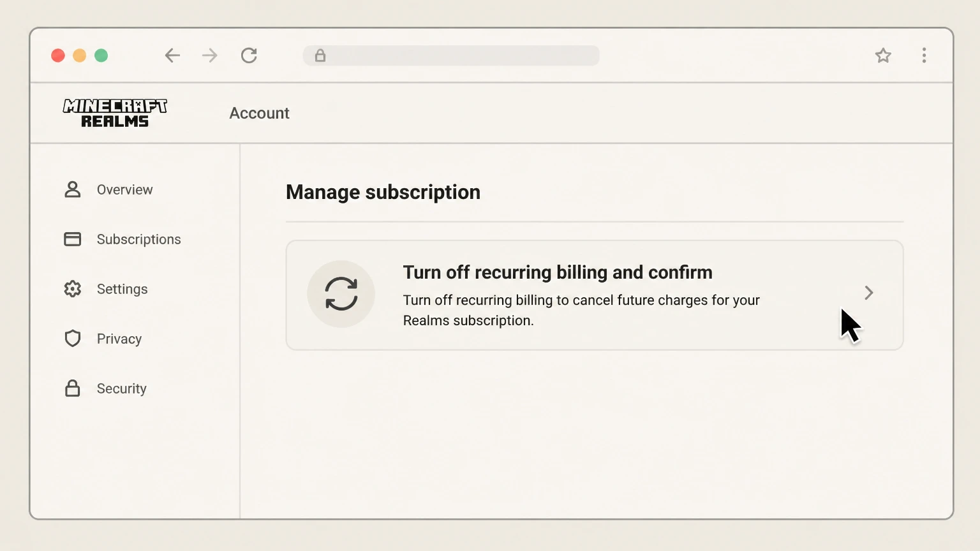The width and height of the screenshot is (980, 551).
Task: Maximize the window with the green button
Action: point(101,55)
